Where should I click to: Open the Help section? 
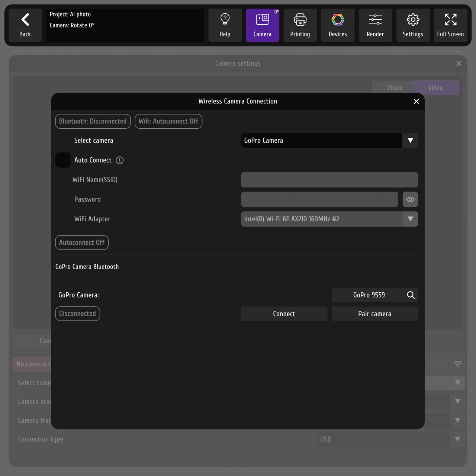(x=225, y=25)
